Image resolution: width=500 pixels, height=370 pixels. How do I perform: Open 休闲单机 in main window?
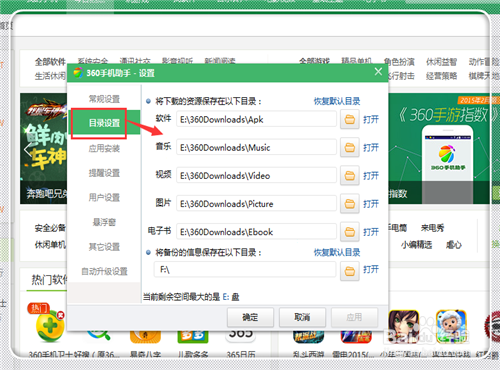click(50, 245)
